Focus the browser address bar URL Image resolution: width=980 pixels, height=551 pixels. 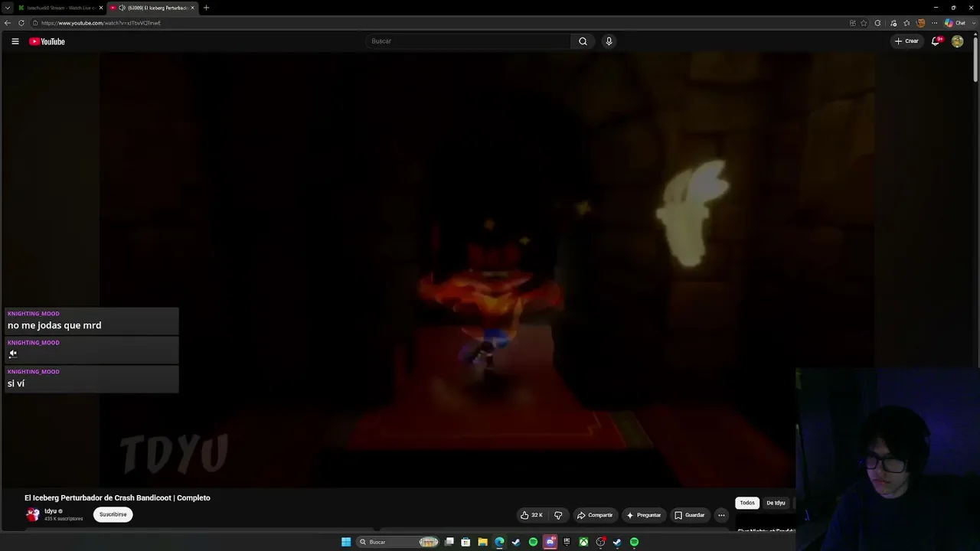(x=101, y=23)
